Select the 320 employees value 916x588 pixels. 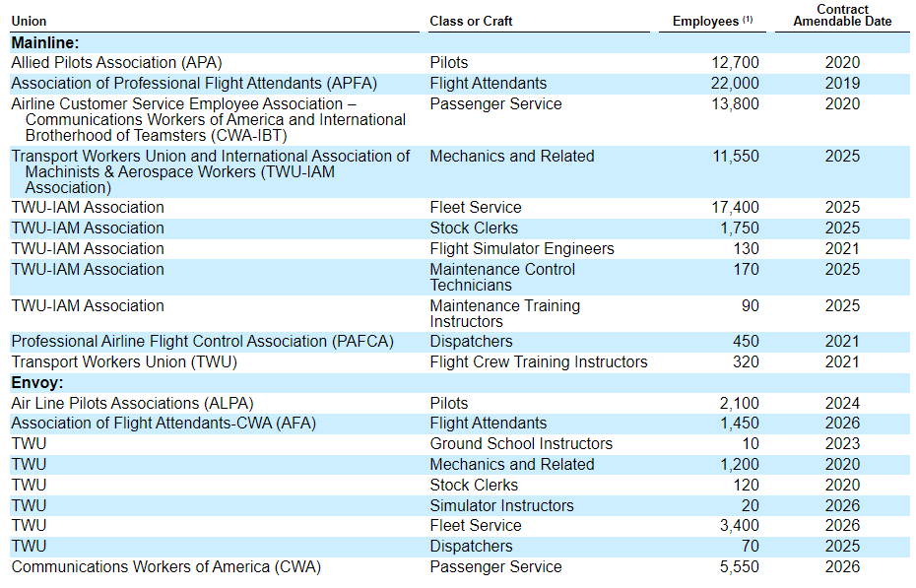pyautogui.click(x=746, y=362)
